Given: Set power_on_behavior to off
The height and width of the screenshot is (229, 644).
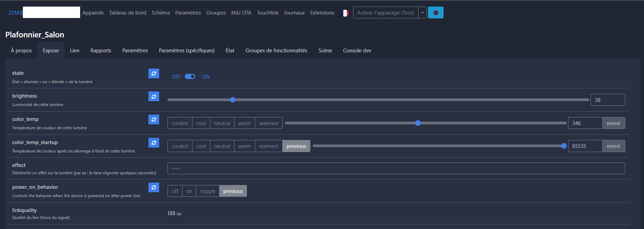Looking at the screenshot, I should [175, 191].
